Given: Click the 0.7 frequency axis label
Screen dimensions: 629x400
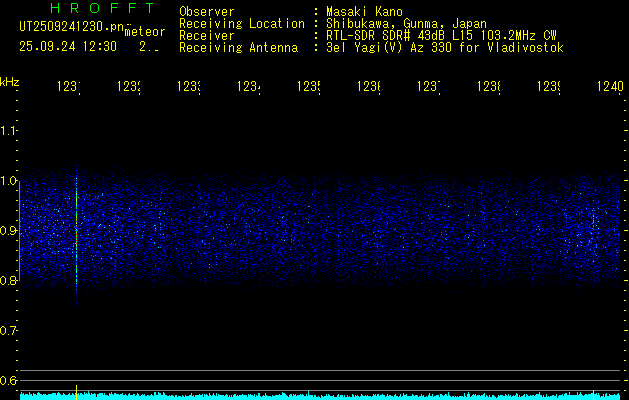Looking at the screenshot, I should (8, 331).
